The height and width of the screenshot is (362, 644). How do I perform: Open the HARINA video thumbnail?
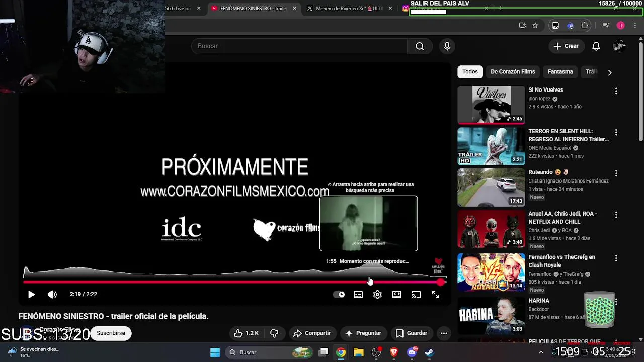coord(491,315)
